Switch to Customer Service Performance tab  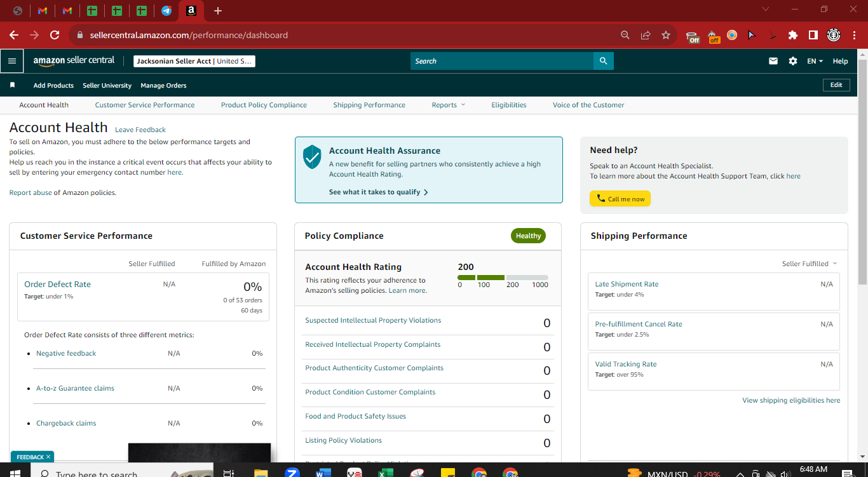tap(145, 105)
